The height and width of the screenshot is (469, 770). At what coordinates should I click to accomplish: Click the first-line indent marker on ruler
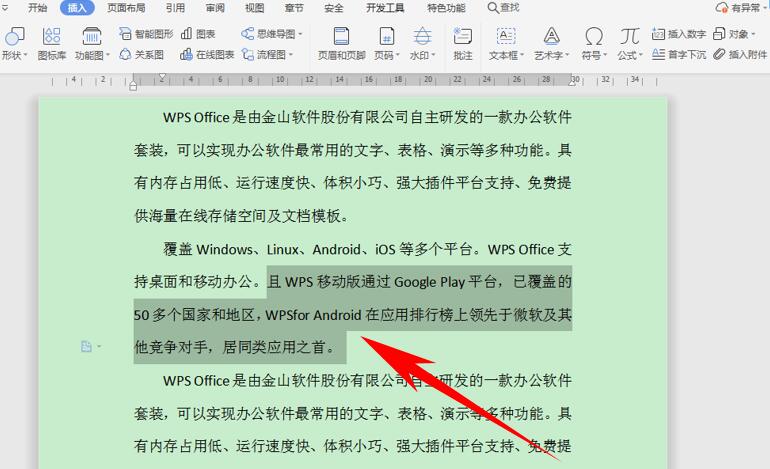162,77
